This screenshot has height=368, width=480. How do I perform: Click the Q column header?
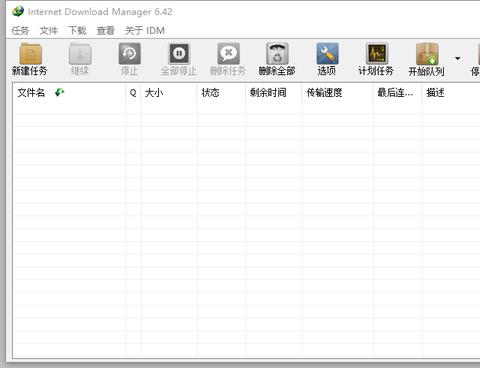(x=133, y=93)
